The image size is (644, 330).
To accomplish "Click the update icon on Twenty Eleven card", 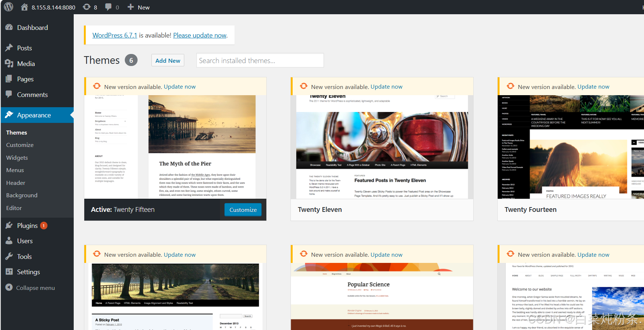I will [x=304, y=86].
